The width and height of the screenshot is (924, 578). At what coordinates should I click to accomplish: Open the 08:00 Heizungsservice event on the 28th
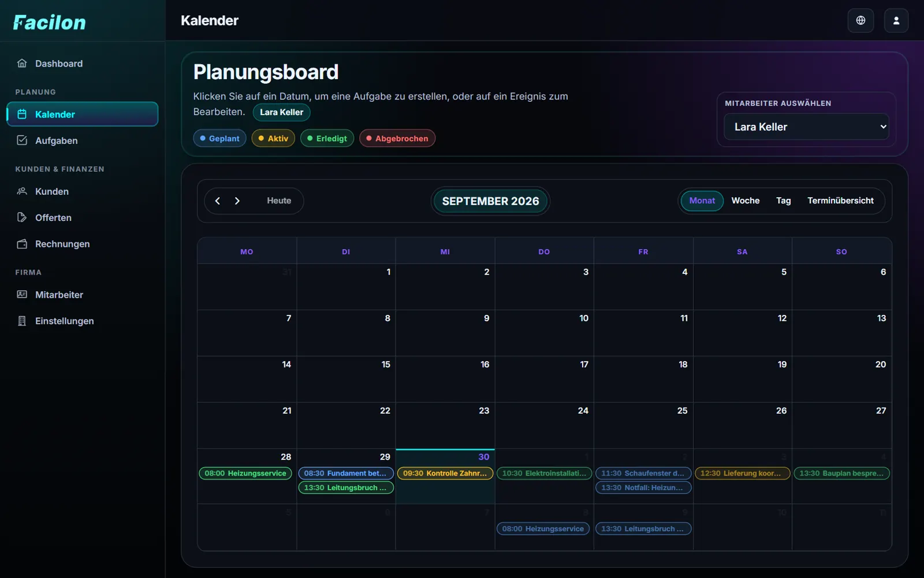(x=245, y=473)
